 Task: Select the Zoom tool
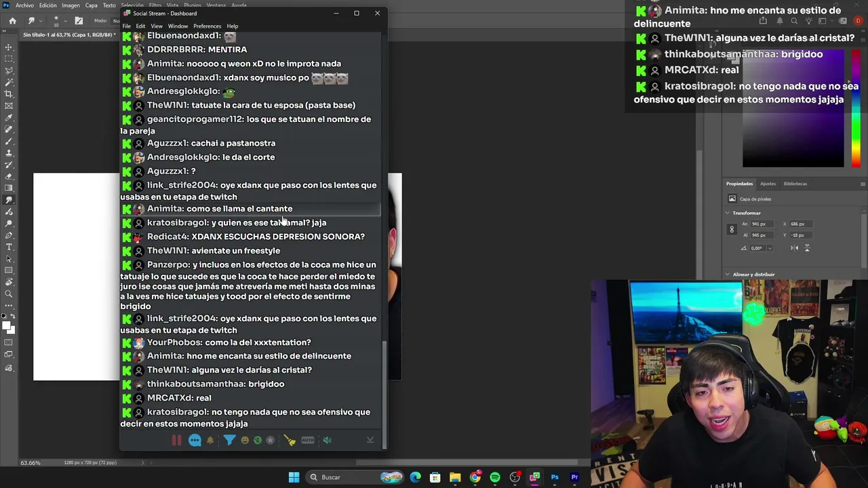point(9,293)
